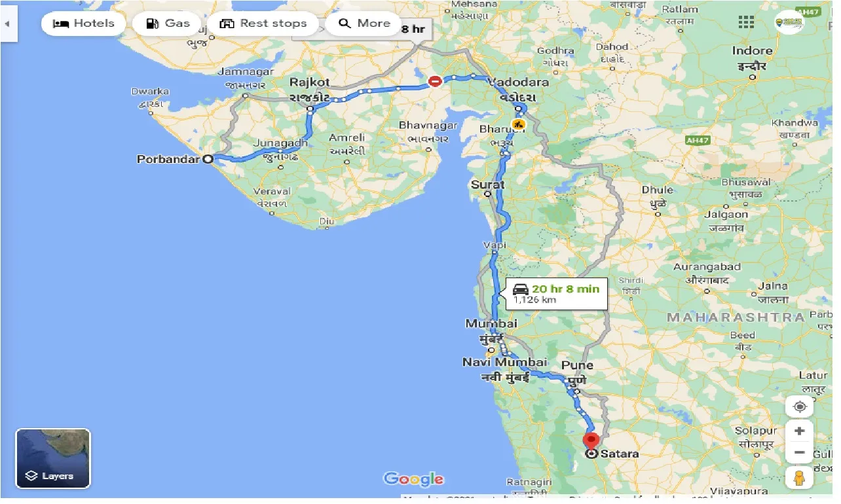
Task: Search for Hotels along route
Action: coord(83,24)
